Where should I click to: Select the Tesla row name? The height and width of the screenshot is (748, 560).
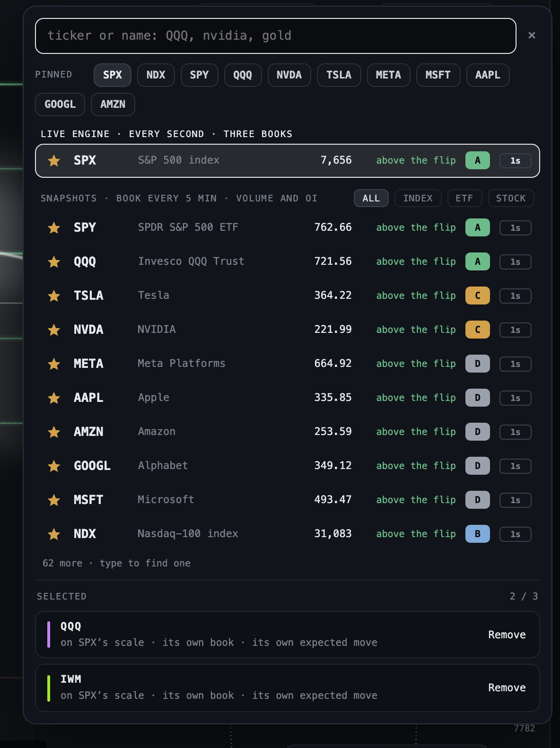154,296
